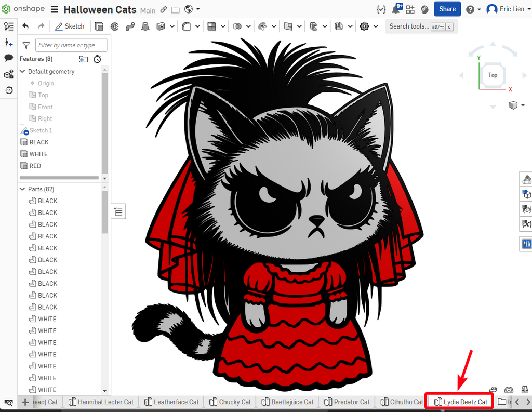Click the Search tools box
This screenshot has width=532, height=412.
tap(421, 26)
